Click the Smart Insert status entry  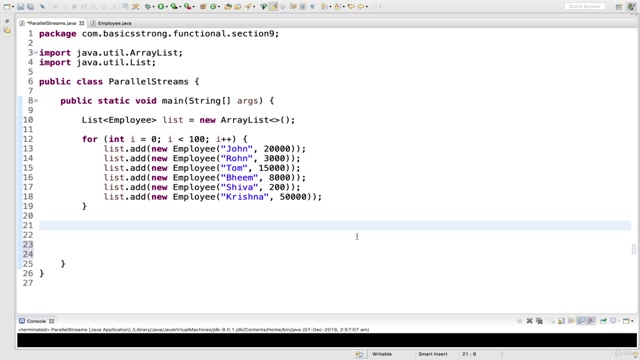[433, 354]
